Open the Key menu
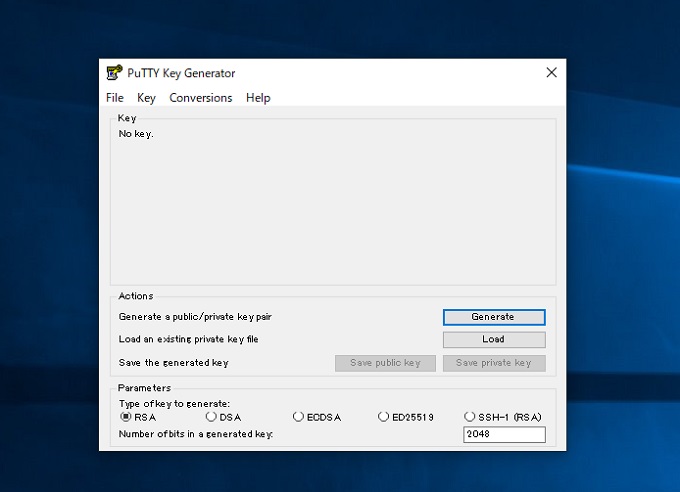 (146, 98)
